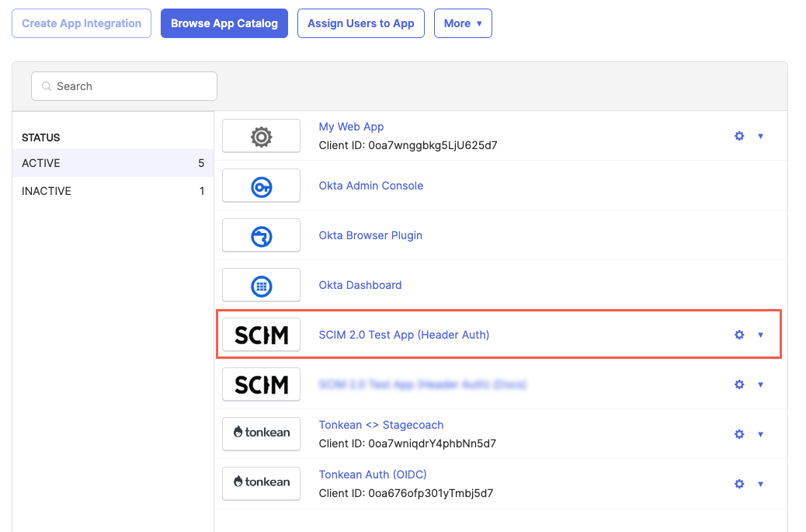
Task: Open settings gear for SCIM 2.0 Test App
Action: (x=738, y=334)
